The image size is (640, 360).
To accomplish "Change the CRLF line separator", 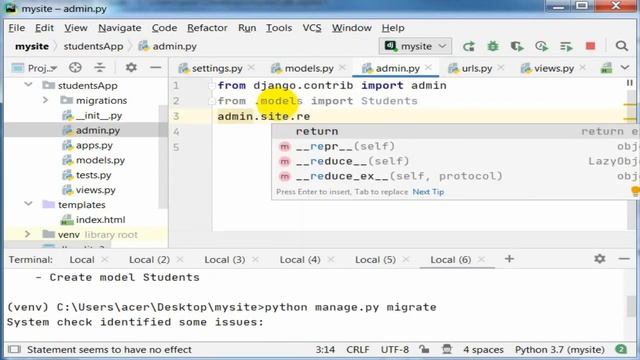I will click(358, 350).
